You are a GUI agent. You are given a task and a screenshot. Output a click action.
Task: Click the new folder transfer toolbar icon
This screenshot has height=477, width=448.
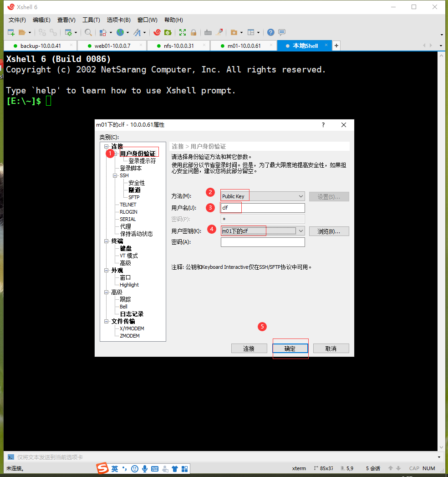pyautogui.click(x=234, y=32)
